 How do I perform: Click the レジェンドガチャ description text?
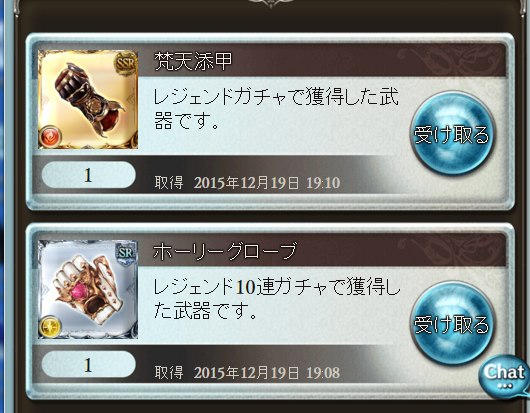coord(276,108)
